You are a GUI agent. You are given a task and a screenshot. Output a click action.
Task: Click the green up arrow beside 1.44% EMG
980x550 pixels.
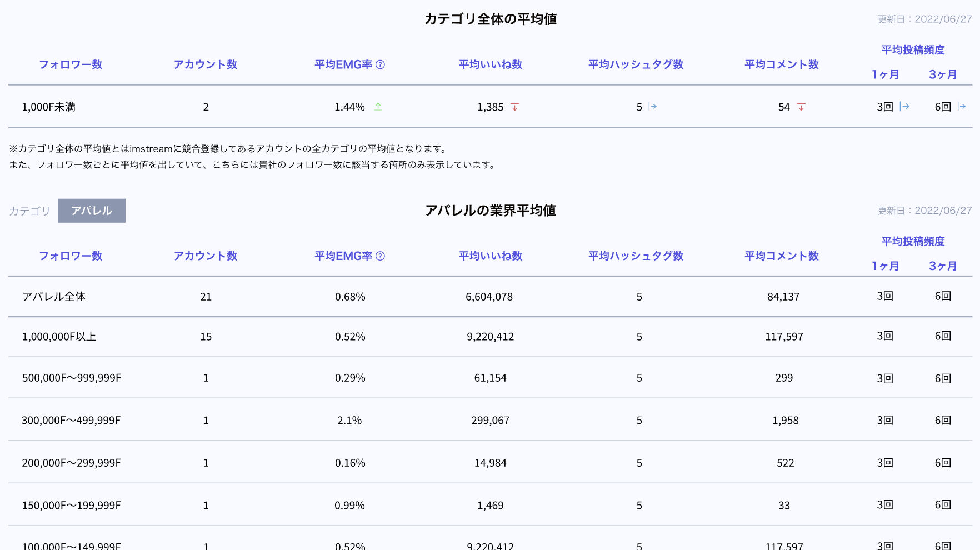(378, 107)
